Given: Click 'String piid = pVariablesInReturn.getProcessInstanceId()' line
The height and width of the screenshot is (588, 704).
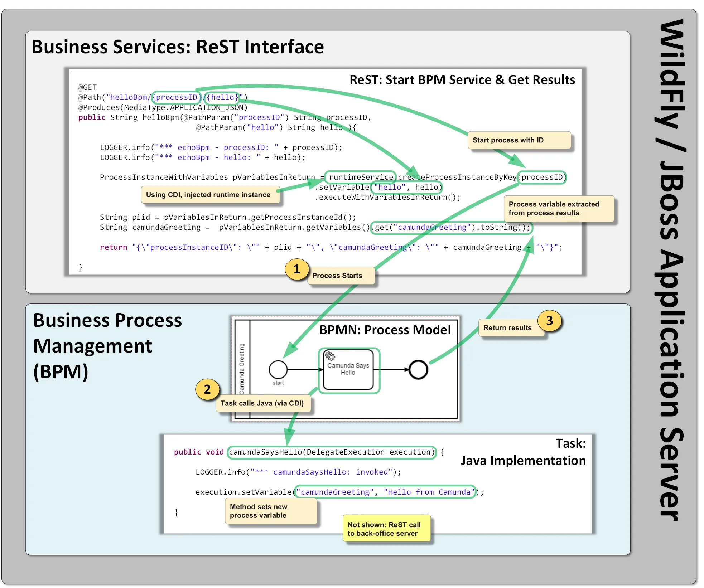Looking at the screenshot, I should click(228, 217).
